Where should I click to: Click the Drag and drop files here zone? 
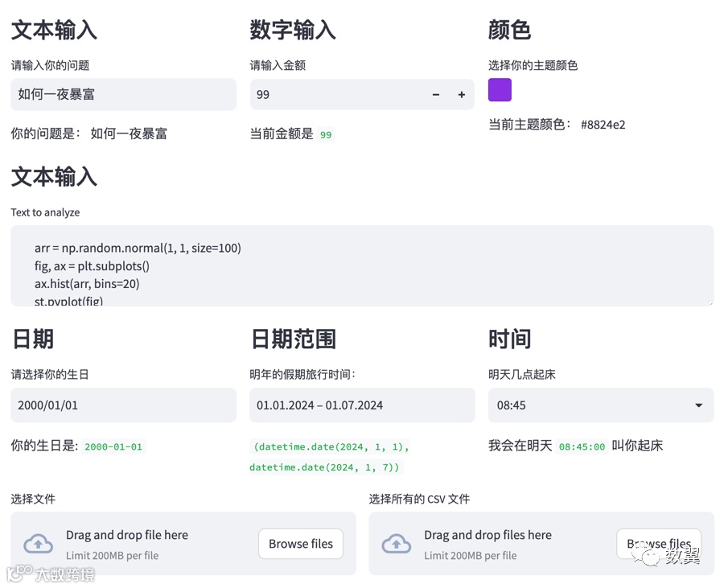pyautogui.click(x=541, y=544)
